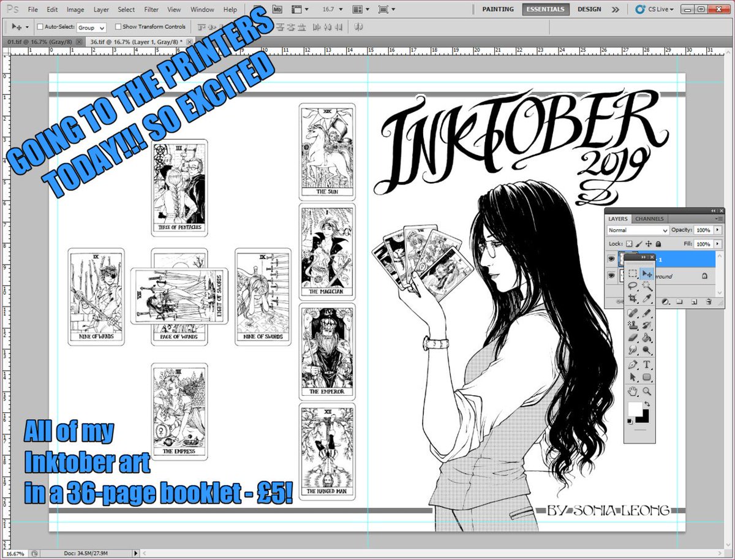Create a new group folder in Layers panel
This screenshot has height=560, width=735.
(679, 301)
